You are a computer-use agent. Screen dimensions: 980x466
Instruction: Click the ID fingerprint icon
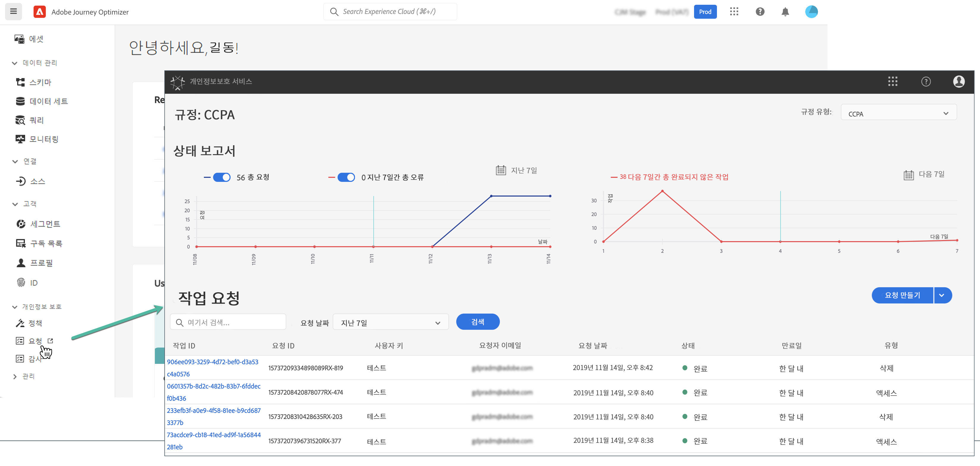[21, 282]
